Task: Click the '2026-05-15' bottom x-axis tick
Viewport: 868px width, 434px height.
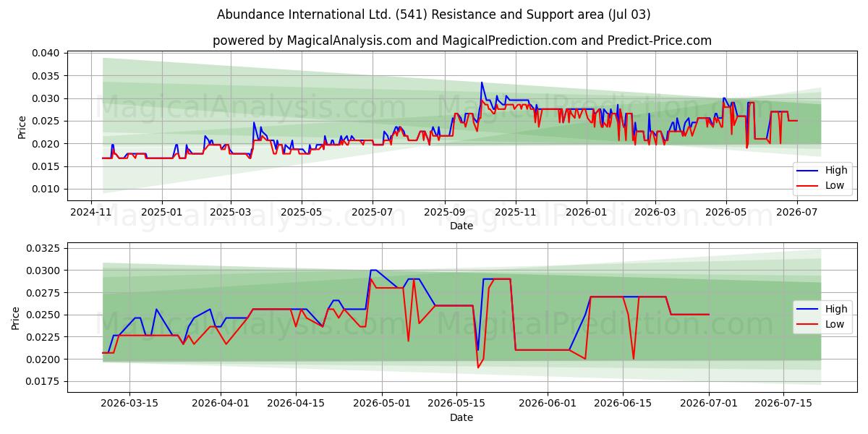Action: [456, 404]
